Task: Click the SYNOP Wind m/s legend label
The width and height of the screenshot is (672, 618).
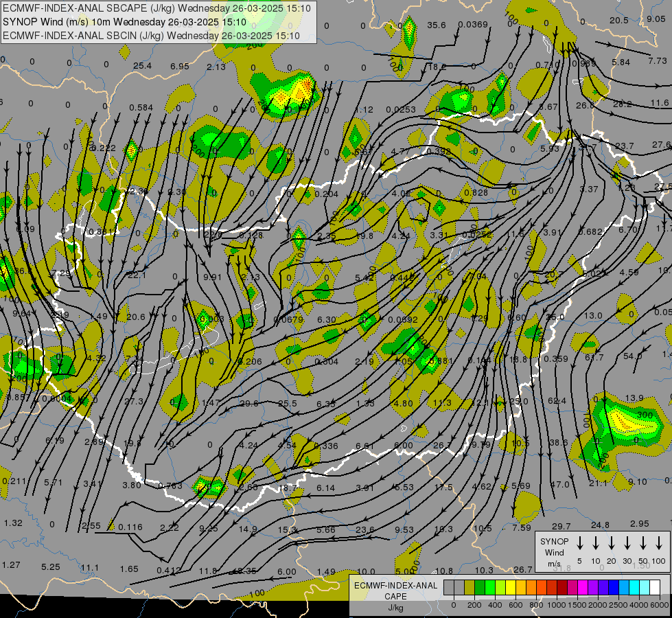Action: [x=554, y=552]
